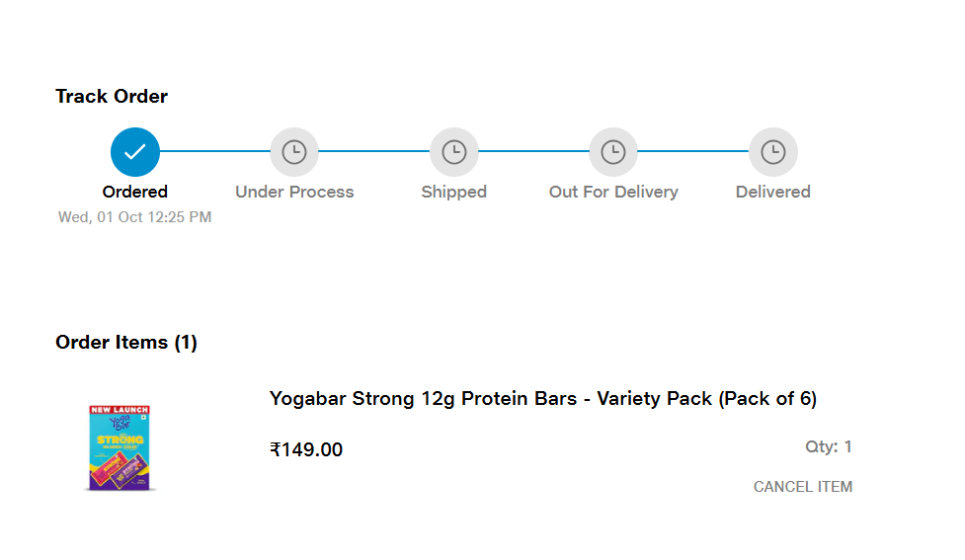Select the Delivered step label

pos(773,192)
